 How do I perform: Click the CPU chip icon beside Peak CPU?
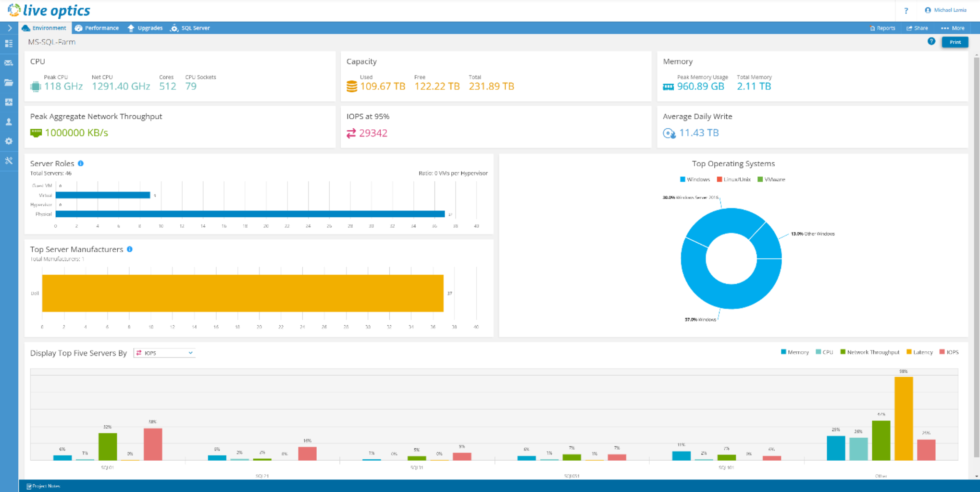point(35,86)
